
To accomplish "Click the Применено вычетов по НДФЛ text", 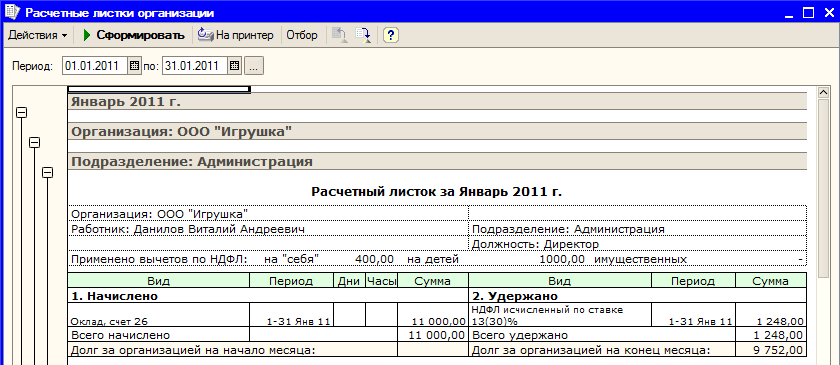I will [x=159, y=260].
